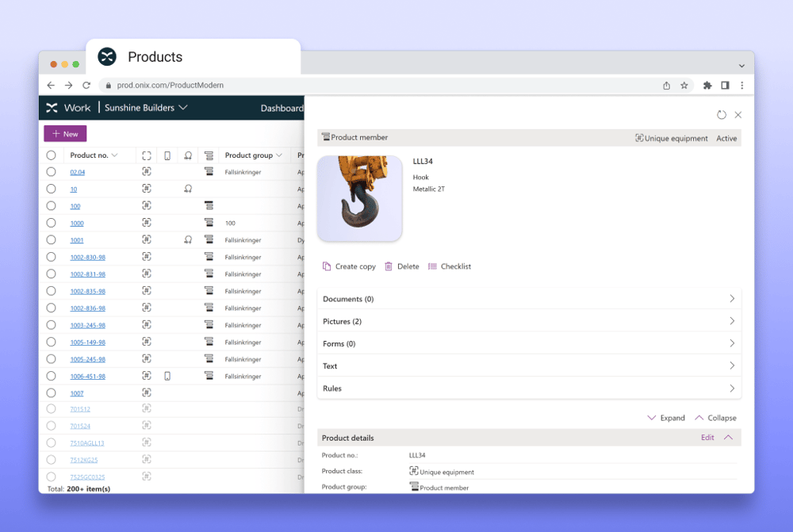Click the refresh icon in the detail panel

tap(722, 115)
